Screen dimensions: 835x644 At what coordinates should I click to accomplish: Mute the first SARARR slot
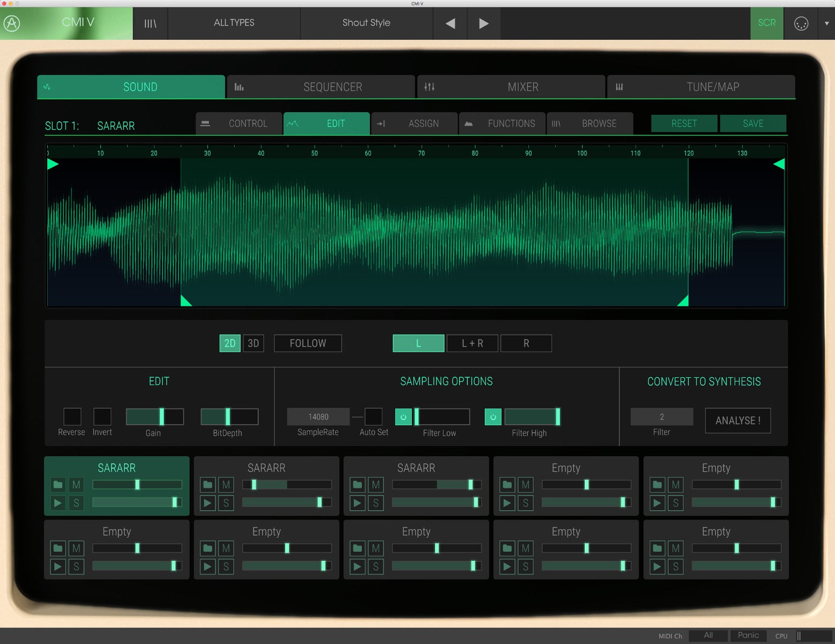(x=76, y=485)
